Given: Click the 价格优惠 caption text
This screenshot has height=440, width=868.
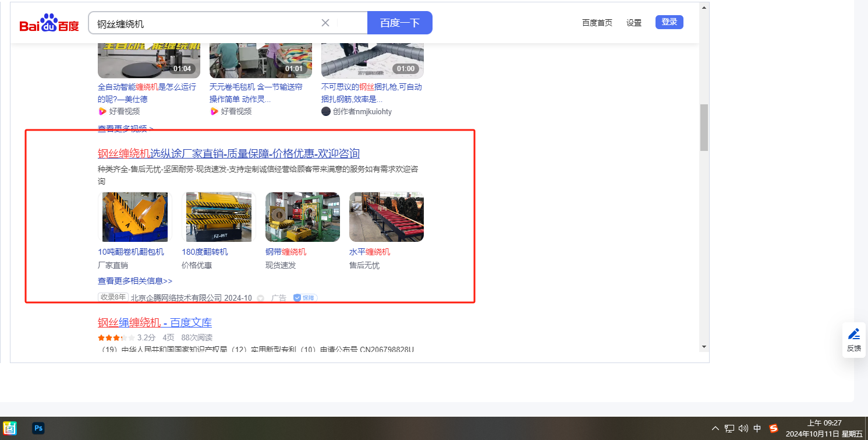Looking at the screenshot, I should pyautogui.click(x=197, y=265).
